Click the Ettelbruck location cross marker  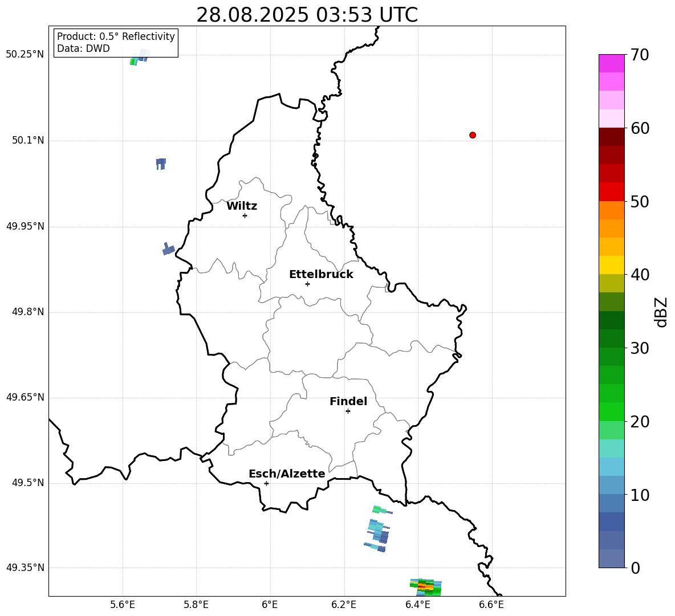(307, 284)
